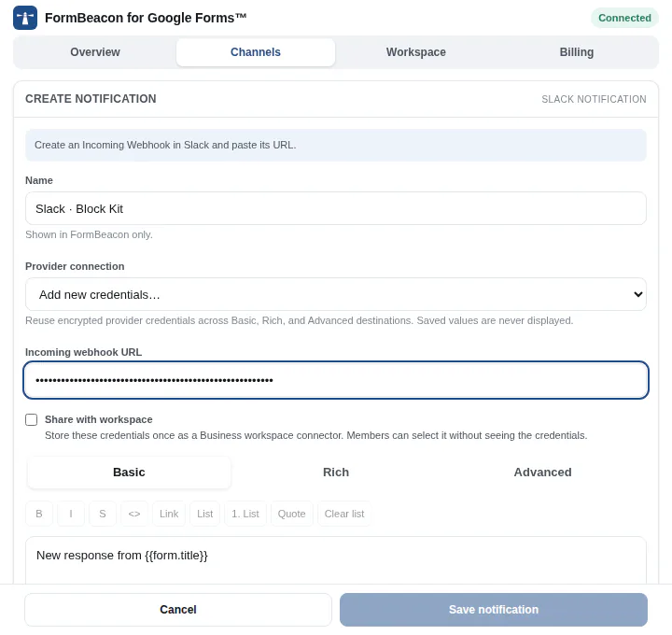Click the FormBeacon for Google Forms title

coord(146,18)
